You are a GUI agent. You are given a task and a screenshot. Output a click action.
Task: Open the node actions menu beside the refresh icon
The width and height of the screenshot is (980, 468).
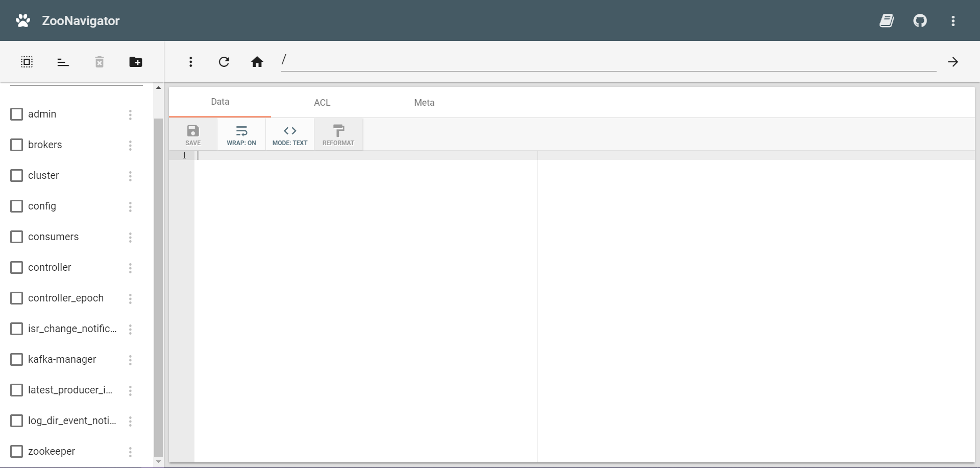(x=191, y=62)
